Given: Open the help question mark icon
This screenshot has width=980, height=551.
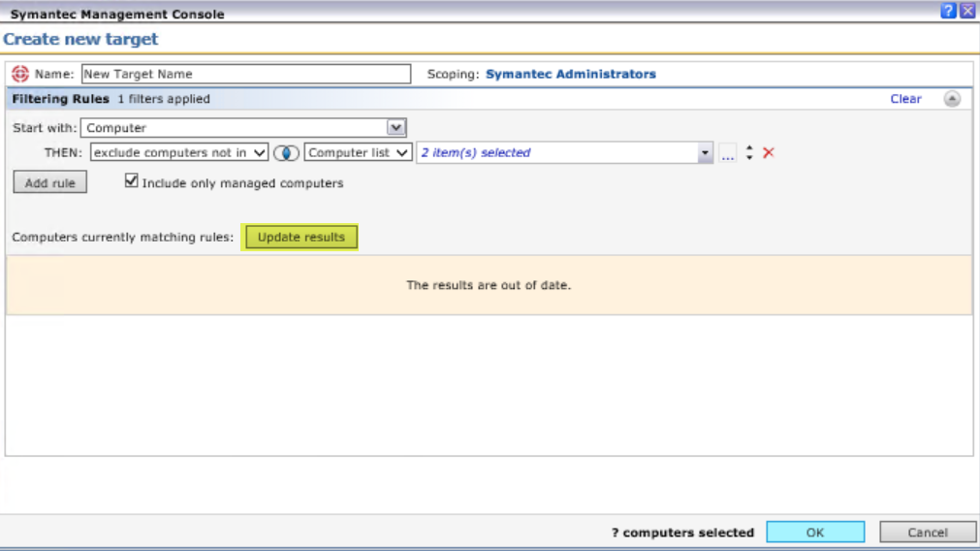Looking at the screenshot, I should [948, 11].
